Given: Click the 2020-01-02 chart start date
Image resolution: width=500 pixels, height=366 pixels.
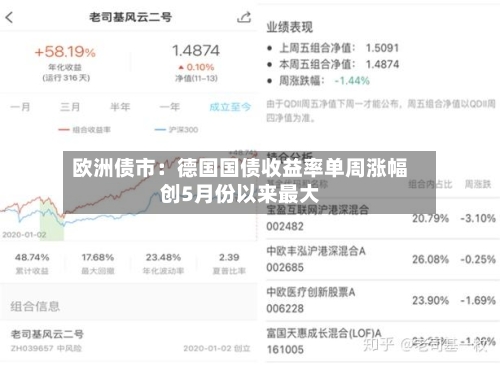Looking at the screenshot, I should tap(24, 235).
